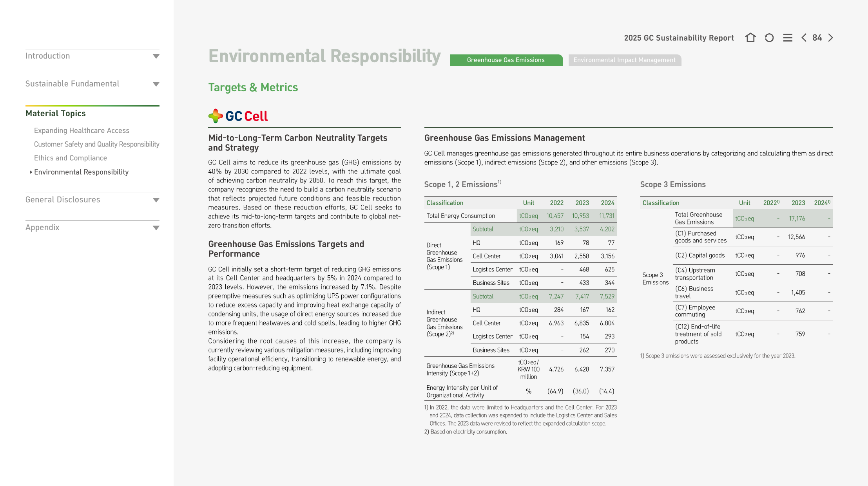Click the GC Cell logo
Viewport: 868px width, 486px height.
tap(238, 116)
